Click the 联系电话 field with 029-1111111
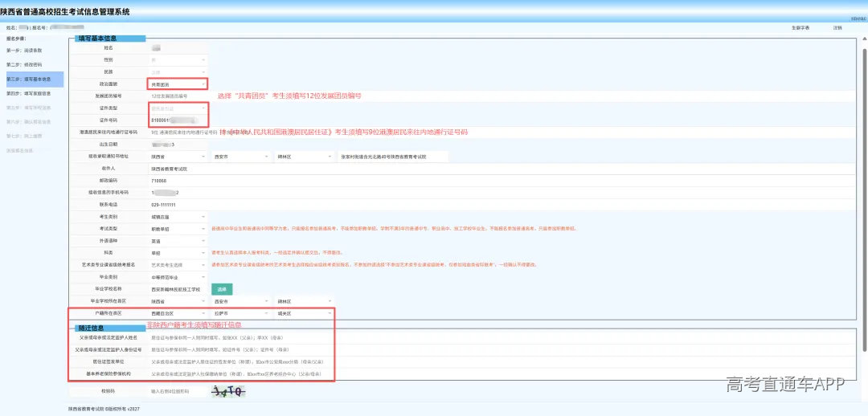The height and width of the screenshot is (416, 868). [x=502, y=205]
